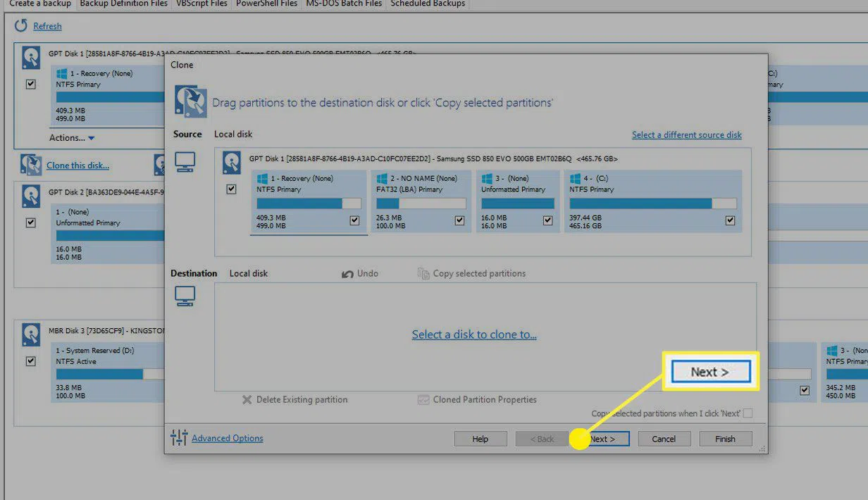Enable Copy selected partitions when I click Next
The width and height of the screenshot is (868, 500).
pos(748,413)
